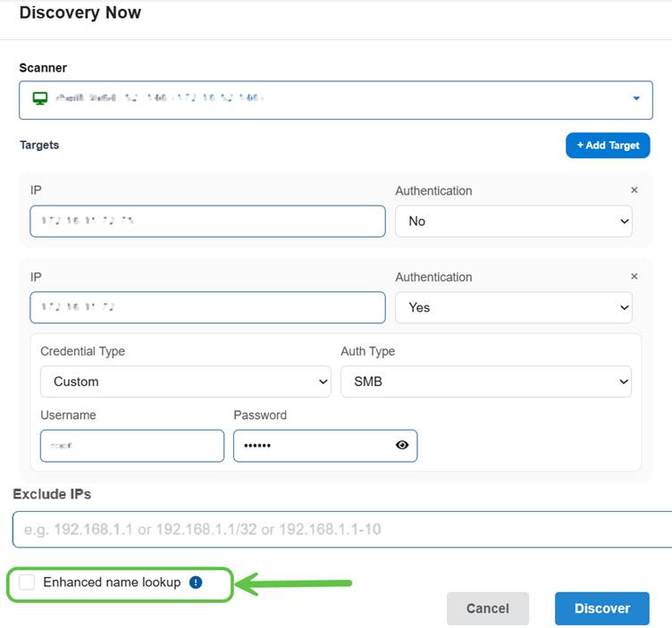Screen dimensions: 672x628
Task: Open the Authentication dropdown showing No
Action: (x=513, y=222)
